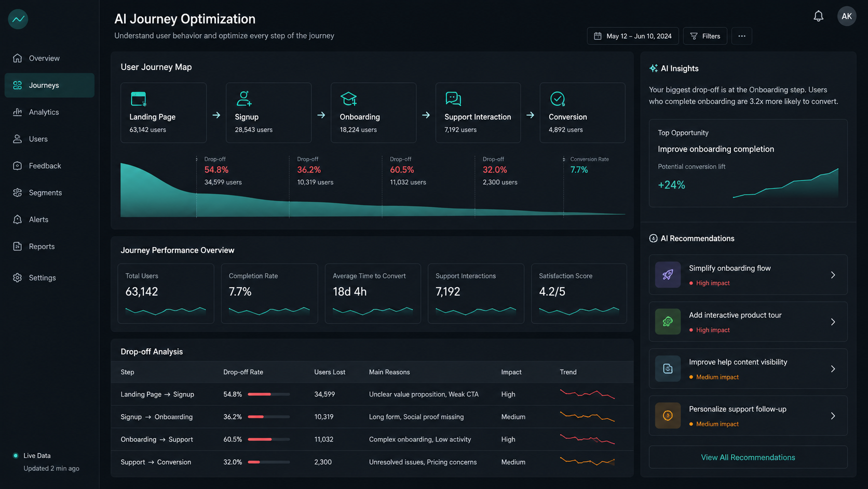The image size is (868, 489).
Task: Open Segments section
Action: point(49,193)
